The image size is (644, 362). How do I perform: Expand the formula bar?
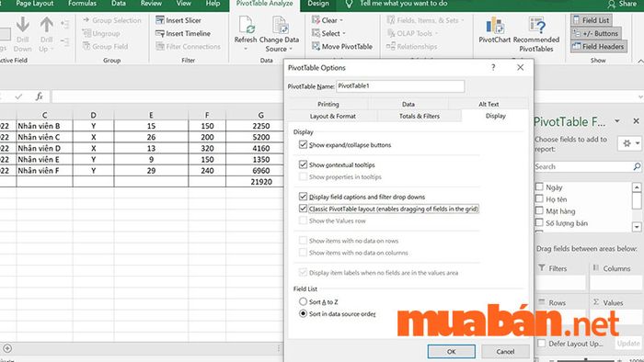pos(640,96)
